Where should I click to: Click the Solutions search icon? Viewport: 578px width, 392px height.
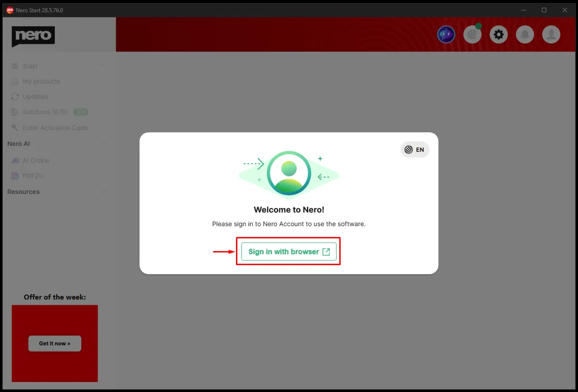pyautogui.click(x=15, y=112)
